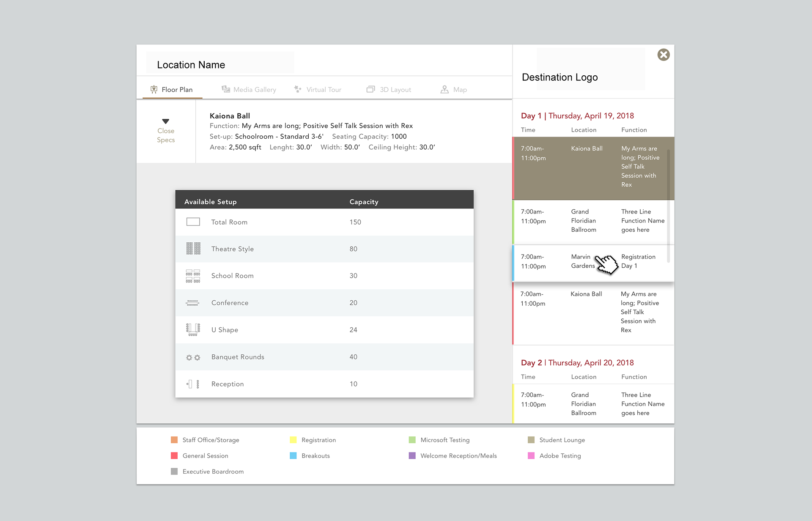Click the Banquet Rounds setup icon
Image resolution: width=812 pixels, height=521 pixels.
pyautogui.click(x=193, y=357)
